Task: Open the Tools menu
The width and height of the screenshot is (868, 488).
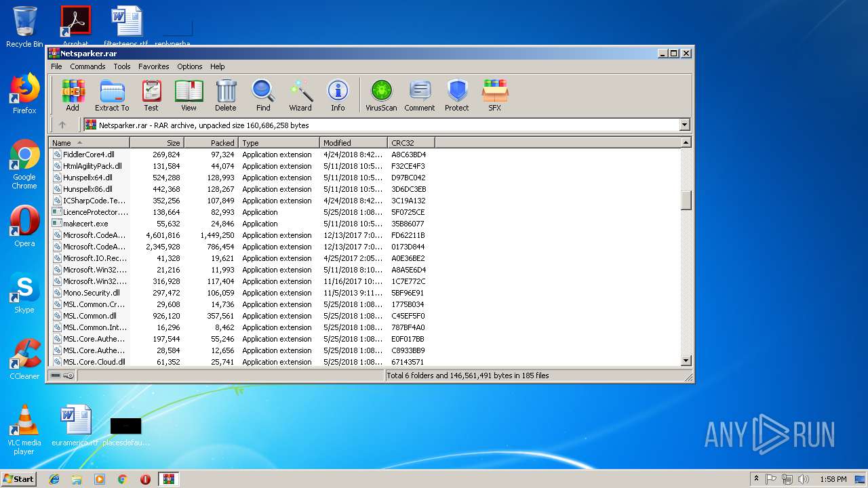Action: [122, 66]
